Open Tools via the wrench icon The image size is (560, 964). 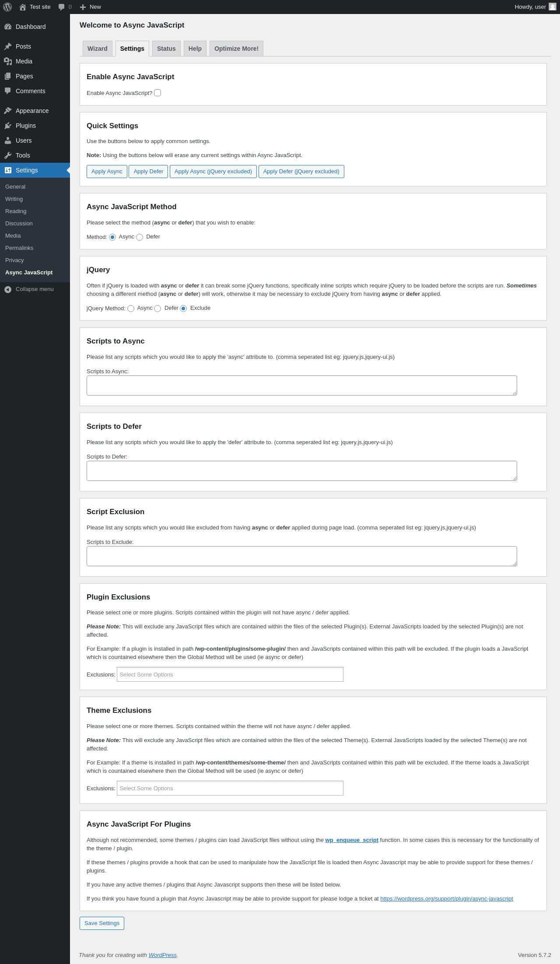pyautogui.click(x=8, y=155)
